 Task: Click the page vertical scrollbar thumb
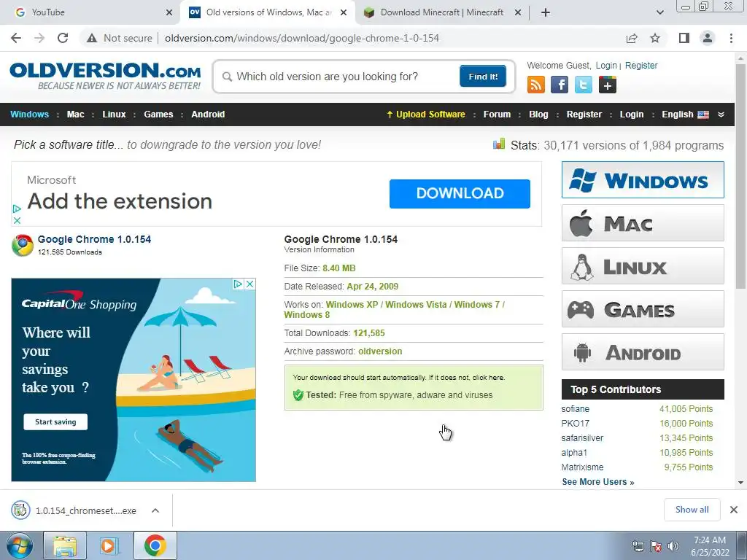(740, 175)
